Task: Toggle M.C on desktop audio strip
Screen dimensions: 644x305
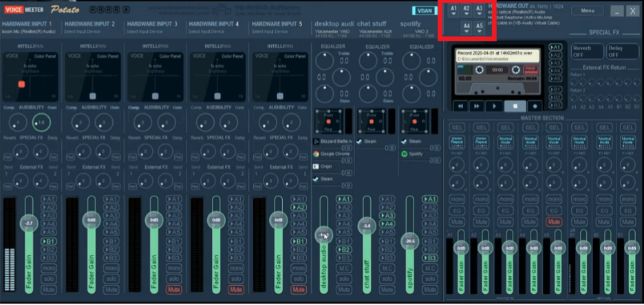Action: (343, 269)
